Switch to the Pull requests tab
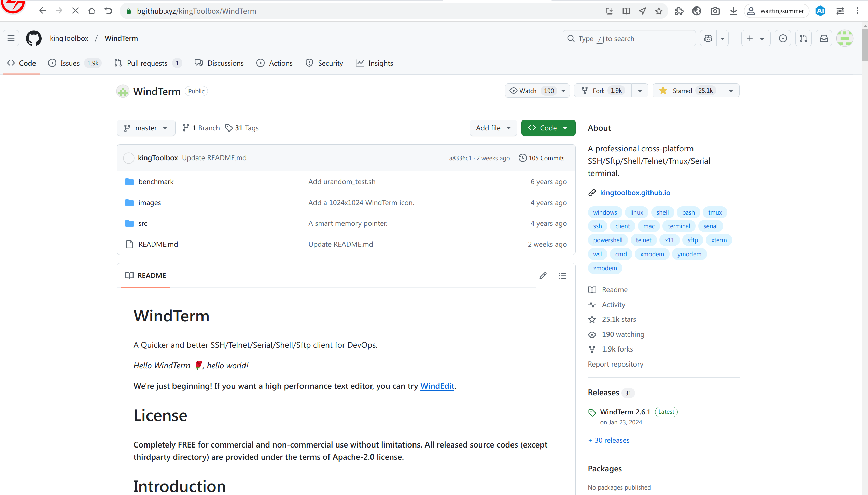 click(x=148, y=63)
